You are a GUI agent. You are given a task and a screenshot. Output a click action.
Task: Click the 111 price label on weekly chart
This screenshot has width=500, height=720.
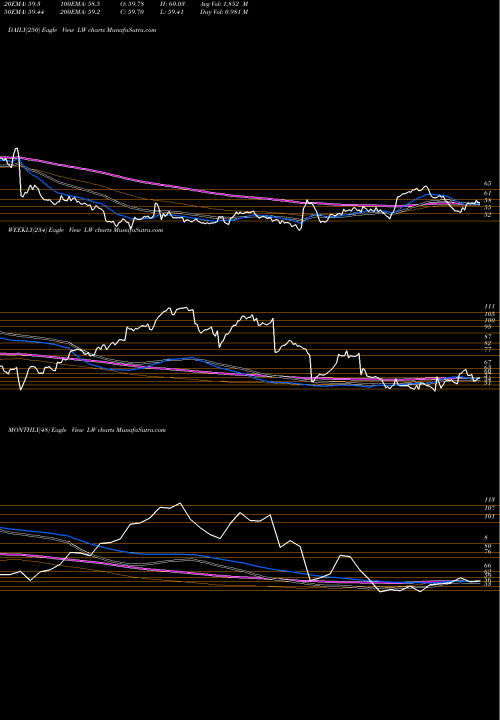(489, 306)
